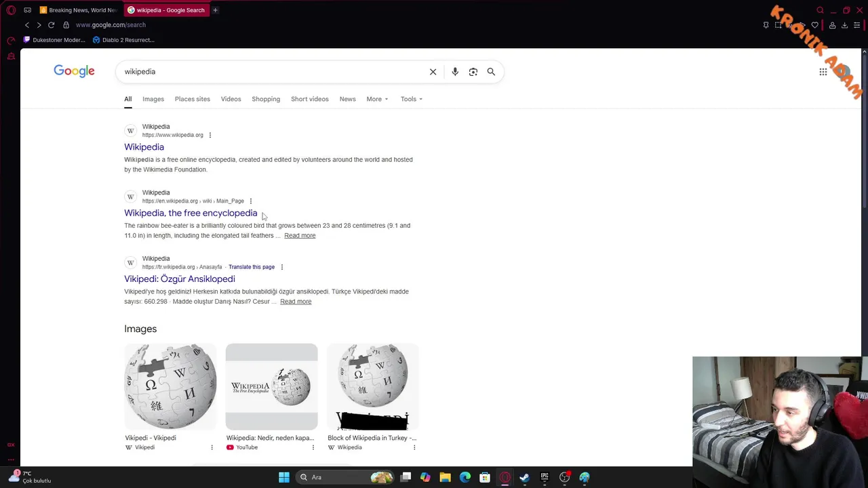Click the address bar URL
The width and height of the screenshot is (868, 488).
coord(111,25)
